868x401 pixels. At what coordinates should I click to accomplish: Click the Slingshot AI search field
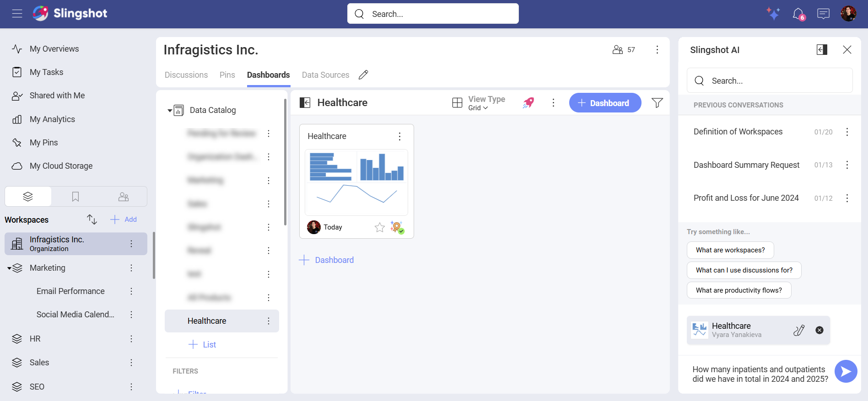click(770, 81)
